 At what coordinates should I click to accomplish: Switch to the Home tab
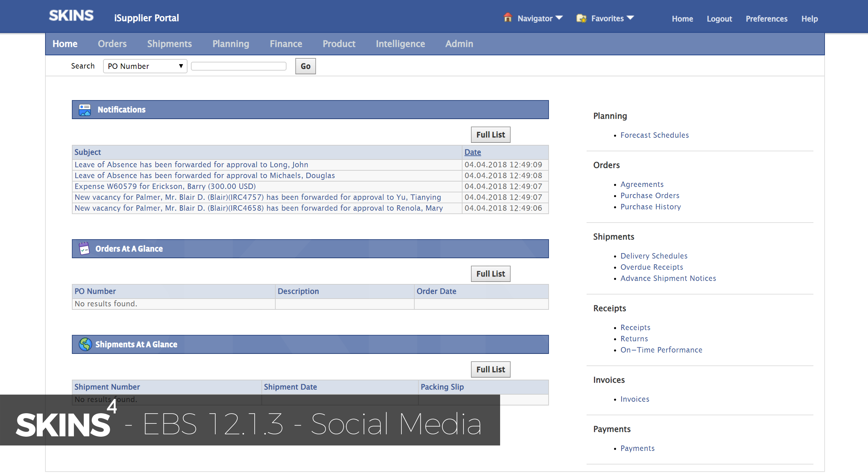pyautogui.click(x=65, y=44)
